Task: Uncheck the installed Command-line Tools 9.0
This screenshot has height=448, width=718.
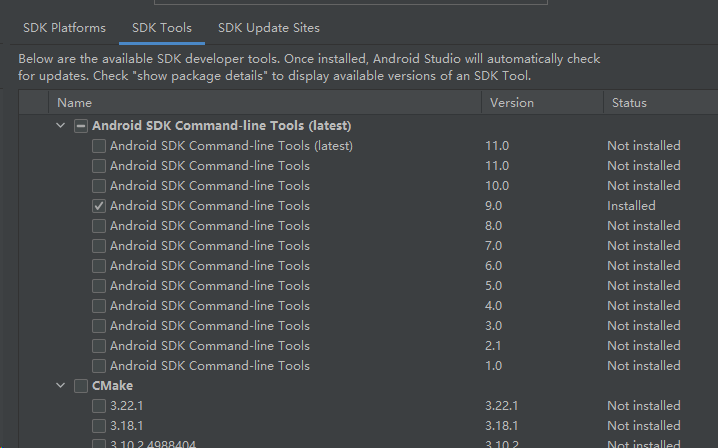Action: (x=99, y=206)
